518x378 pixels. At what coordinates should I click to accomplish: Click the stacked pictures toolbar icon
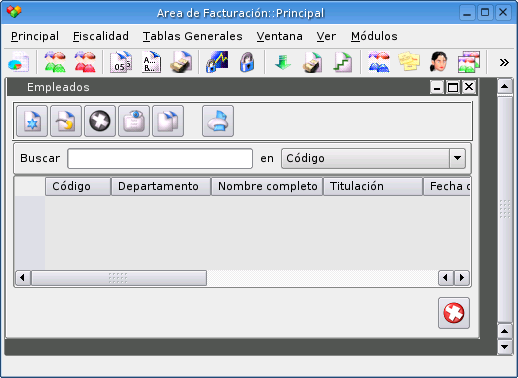click(x=469, y=62)
